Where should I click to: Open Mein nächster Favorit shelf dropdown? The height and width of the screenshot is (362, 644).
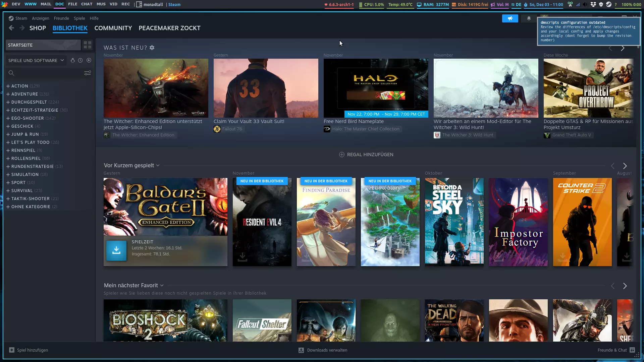[162, 286]
